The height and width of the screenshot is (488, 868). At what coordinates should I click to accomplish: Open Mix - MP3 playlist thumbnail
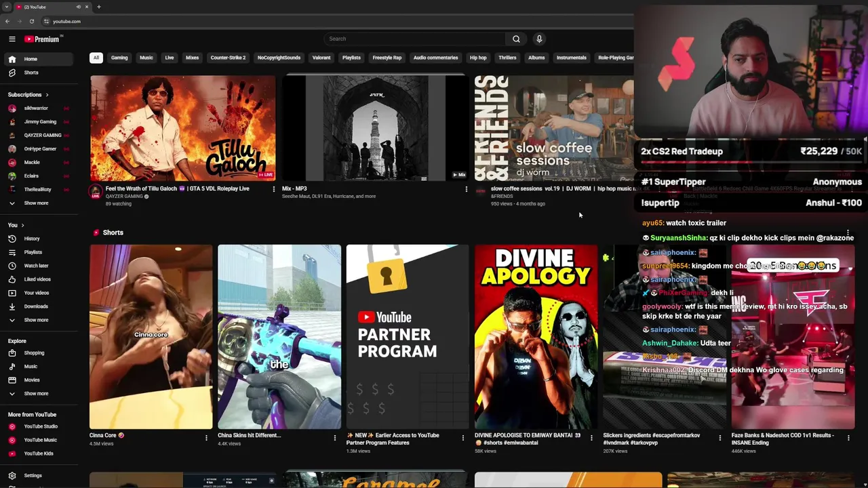tap(375, 128)
